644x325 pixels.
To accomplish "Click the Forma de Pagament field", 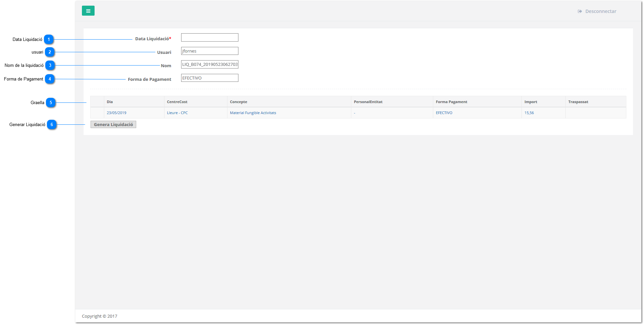I will coord(209,78).
